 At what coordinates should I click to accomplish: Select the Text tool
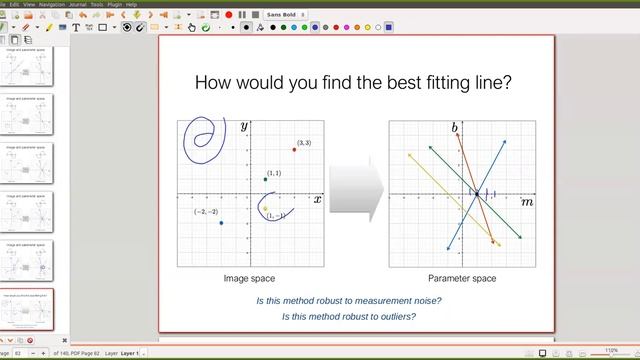coord(76,28)
